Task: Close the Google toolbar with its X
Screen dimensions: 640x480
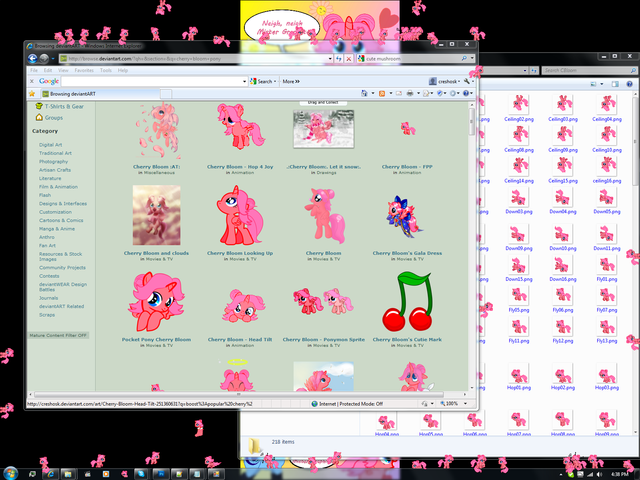Action: point(32,81)
